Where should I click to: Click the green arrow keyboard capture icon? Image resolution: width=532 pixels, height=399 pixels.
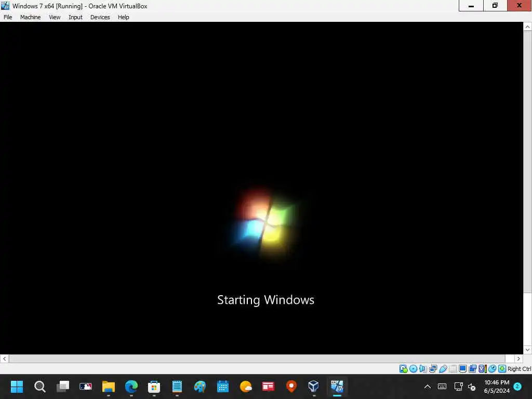[x=502, y=368]
